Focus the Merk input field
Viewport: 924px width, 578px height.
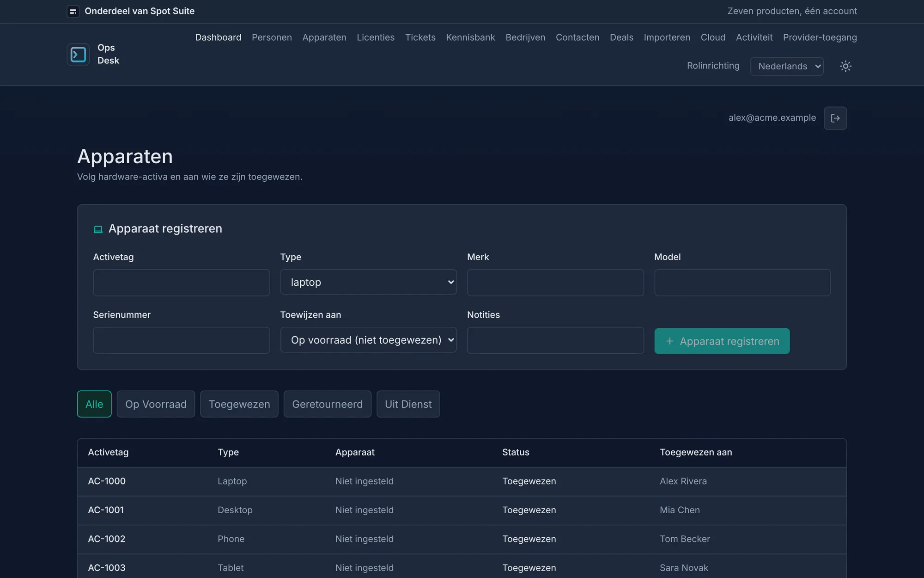click(x=555, y=283)
